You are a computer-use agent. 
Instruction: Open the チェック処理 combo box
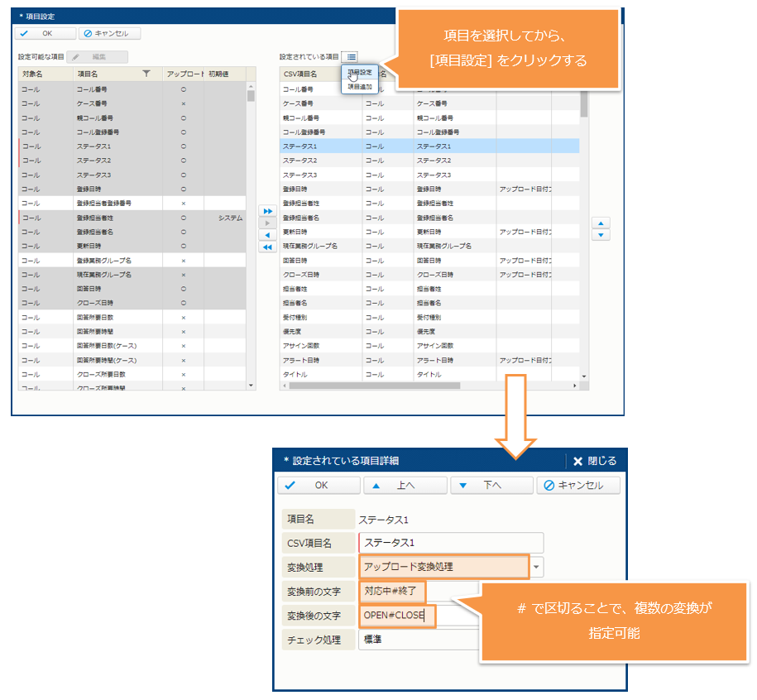coord(419,640)
